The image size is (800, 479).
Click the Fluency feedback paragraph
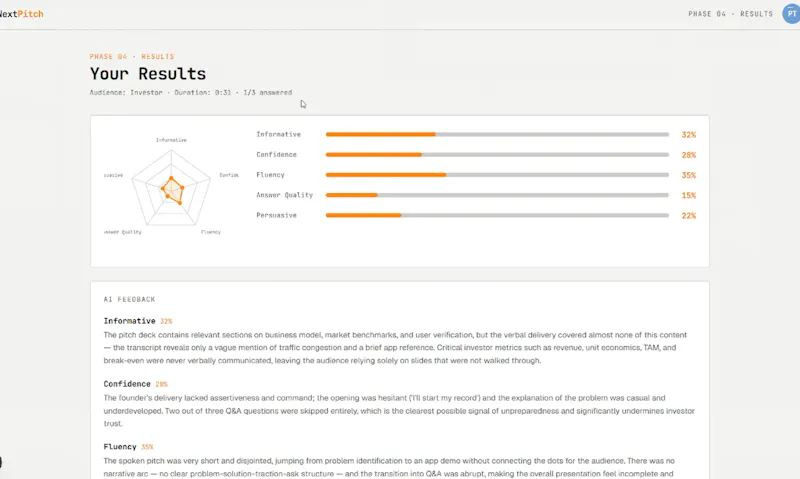389,467
